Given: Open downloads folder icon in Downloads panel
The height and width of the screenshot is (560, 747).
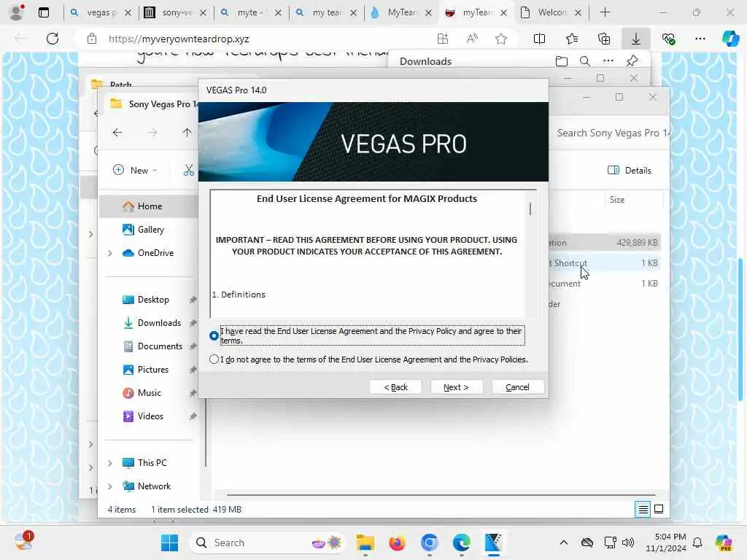Looking at the screenshot, I should [562, 61].
